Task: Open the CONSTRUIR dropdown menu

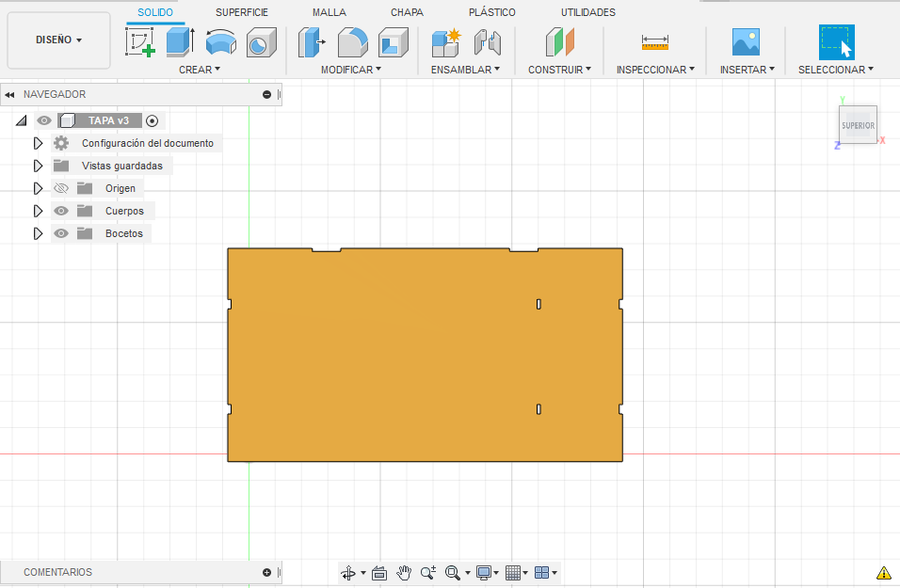Action: coord(559,70)
